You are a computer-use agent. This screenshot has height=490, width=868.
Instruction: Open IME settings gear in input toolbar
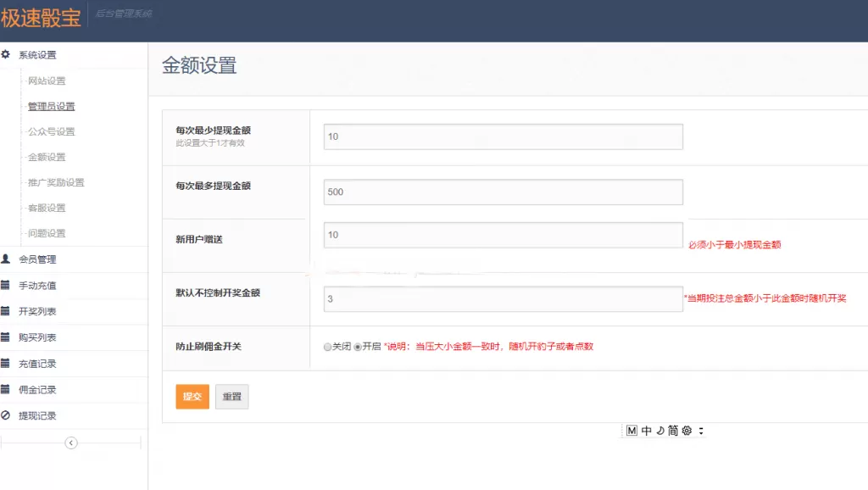tap(687, 431)
